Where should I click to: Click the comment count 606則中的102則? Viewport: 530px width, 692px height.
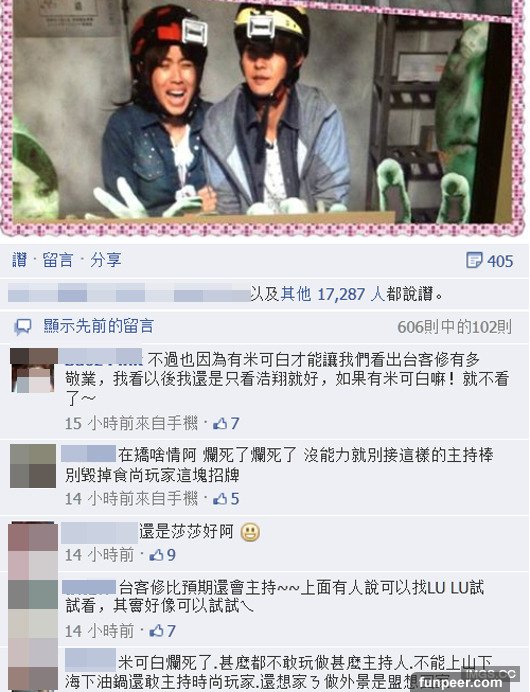pyautogui.click(x=455, y=327)
